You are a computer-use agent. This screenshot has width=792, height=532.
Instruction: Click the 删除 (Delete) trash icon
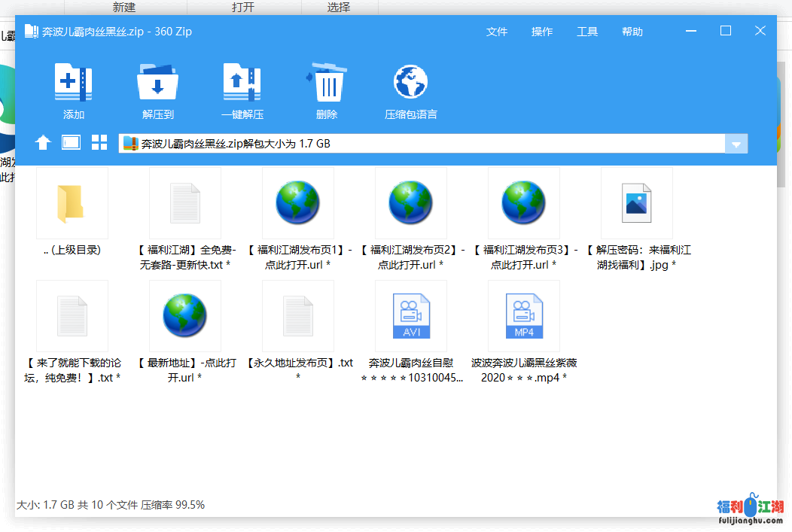327,83
